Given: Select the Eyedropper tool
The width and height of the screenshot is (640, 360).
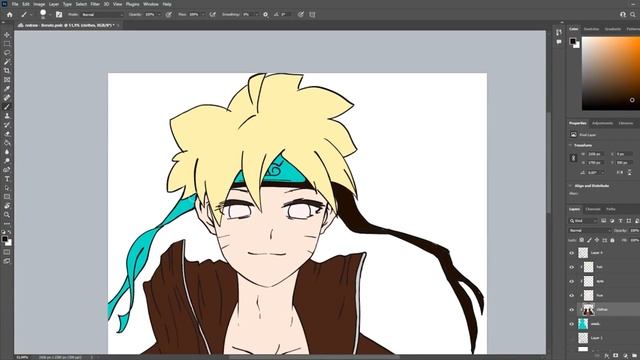Looking at the screenshot, I should (x=7, y=89).
